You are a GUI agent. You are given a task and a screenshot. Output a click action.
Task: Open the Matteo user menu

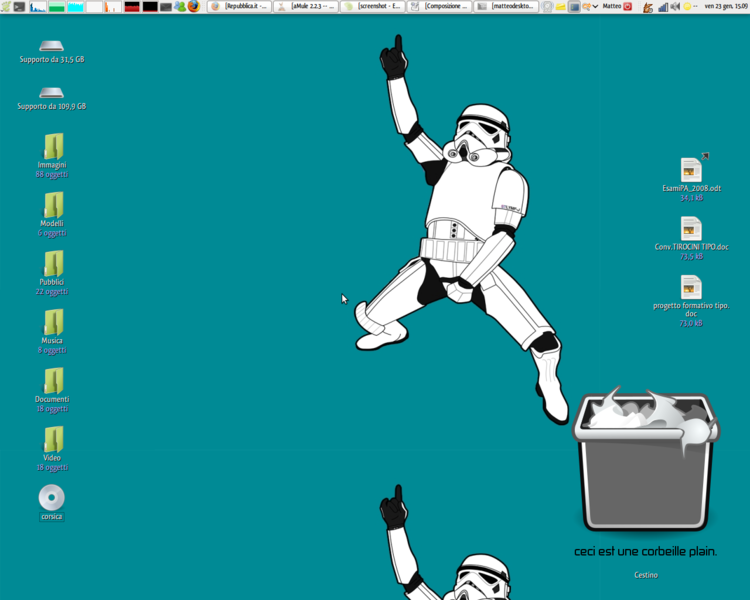pyautogui.click(x=612, y=6)
